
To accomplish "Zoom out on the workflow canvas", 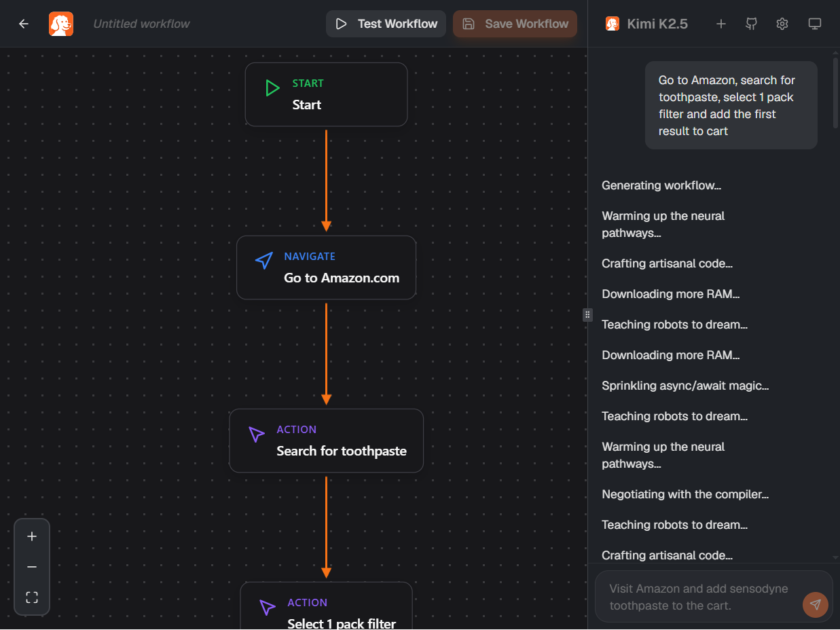I will click(x=32, y=567).
